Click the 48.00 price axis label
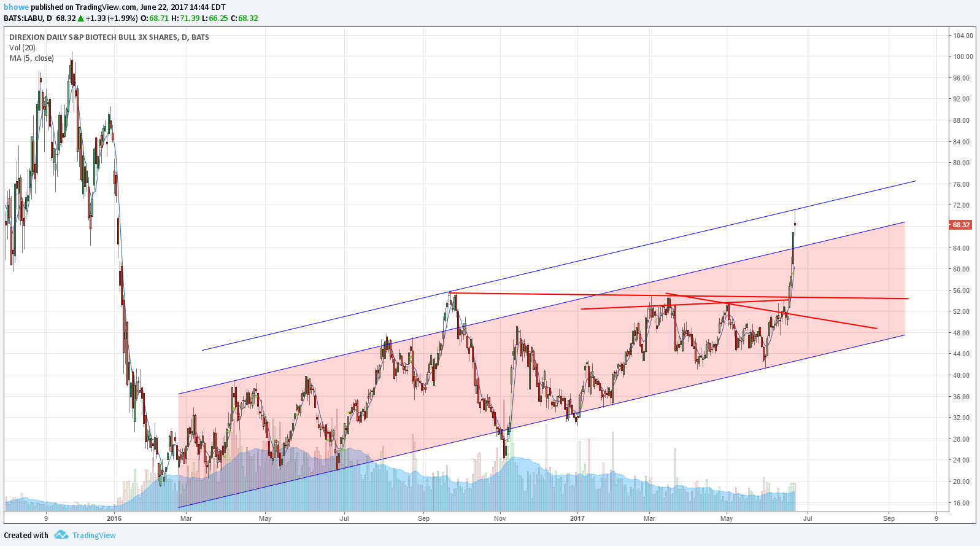Viewport: 980px width, 546px height. click(x=962, y=333)
